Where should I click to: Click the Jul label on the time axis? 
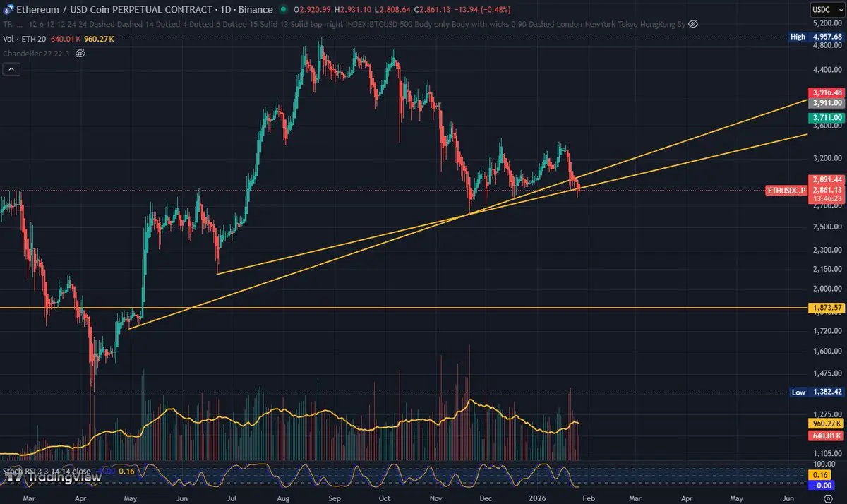pos(231,498)
